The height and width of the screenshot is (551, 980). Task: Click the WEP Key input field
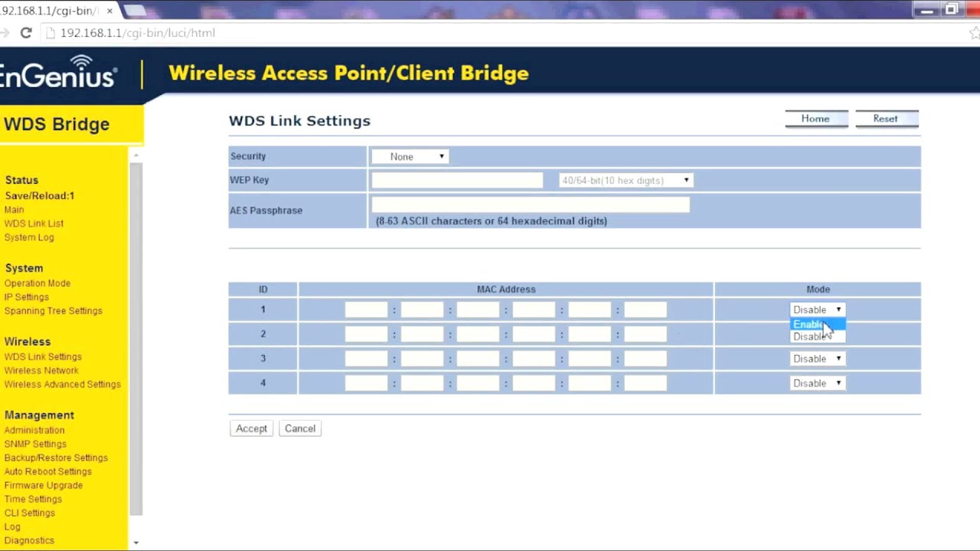tap(457, 180)
